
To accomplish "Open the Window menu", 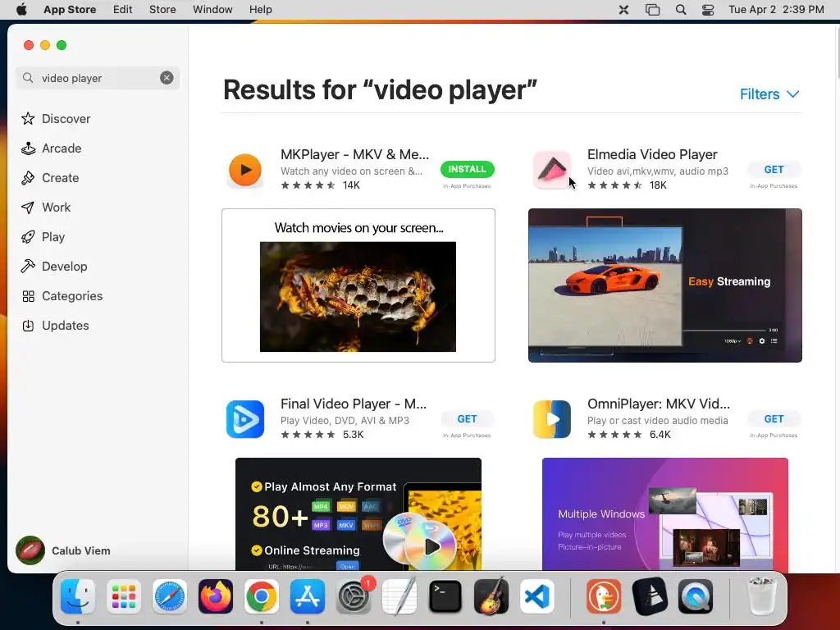I will pyautogui.click(x=212, y=10).
